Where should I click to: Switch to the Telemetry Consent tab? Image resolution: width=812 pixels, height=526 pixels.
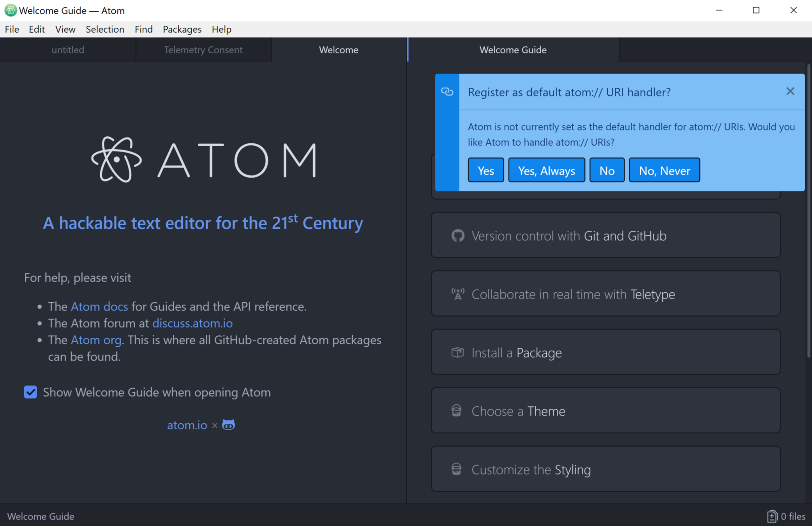(x=203, y=50)
